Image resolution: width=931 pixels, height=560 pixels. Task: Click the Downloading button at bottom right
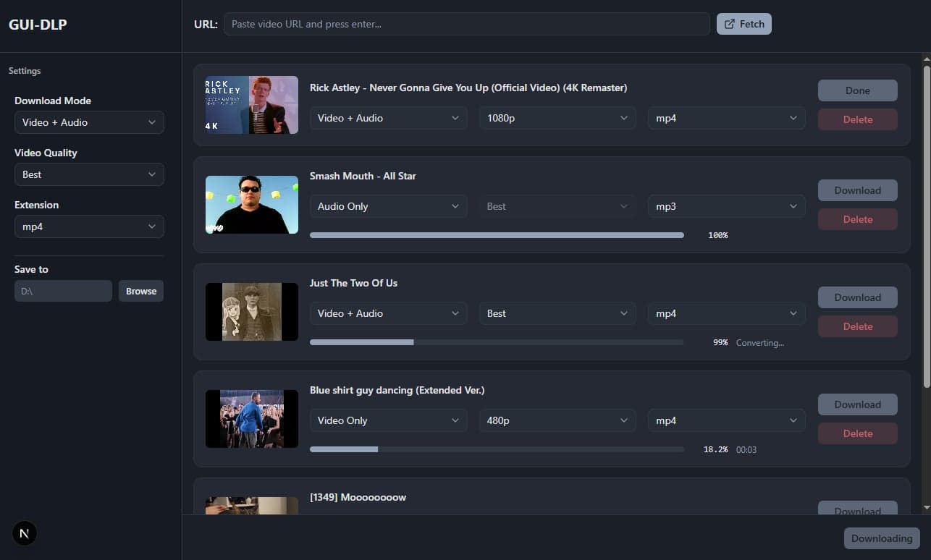pyautogui.click(x=882, y=538)
